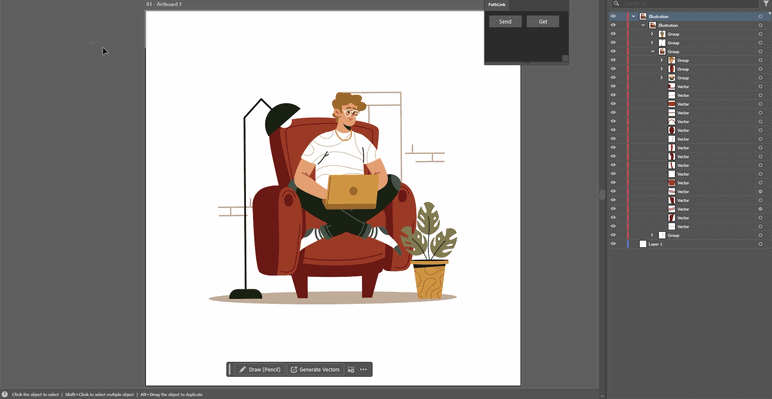Click the Generate Vectors button
The width and height of the screenshot is (772, 399).
pos(315,369)
